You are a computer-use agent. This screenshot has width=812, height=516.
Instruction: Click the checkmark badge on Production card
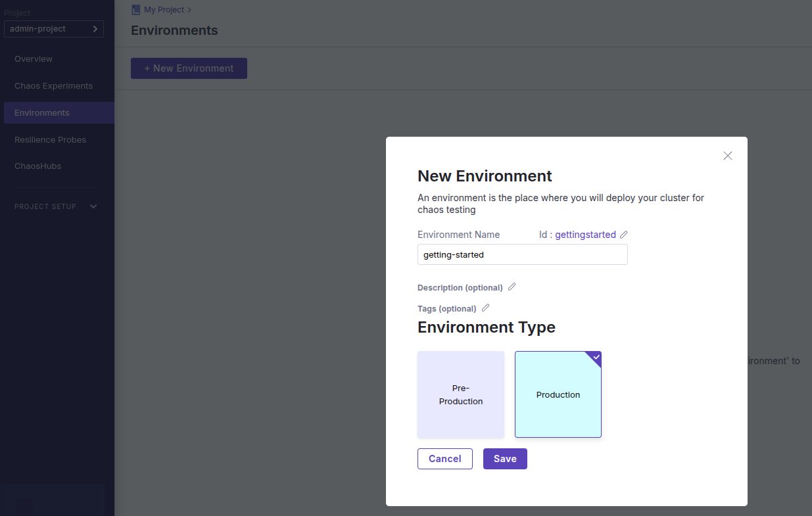[x=596, y=358]
